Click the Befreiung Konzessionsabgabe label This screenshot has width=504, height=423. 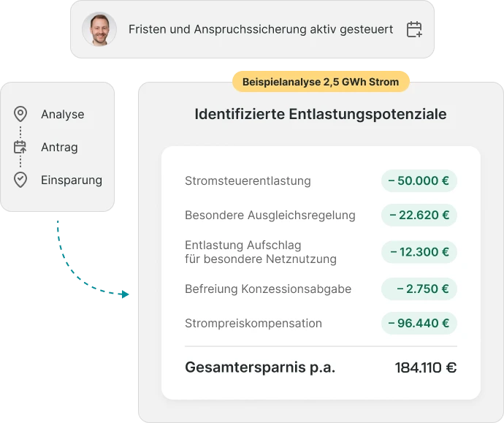(x=268, y=289)
